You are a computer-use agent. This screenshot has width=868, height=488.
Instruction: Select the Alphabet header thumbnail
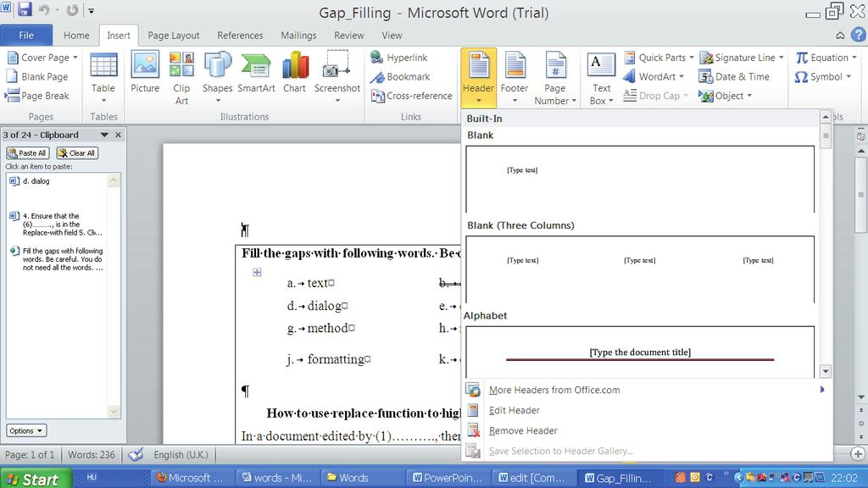click(x=640, y=352)
